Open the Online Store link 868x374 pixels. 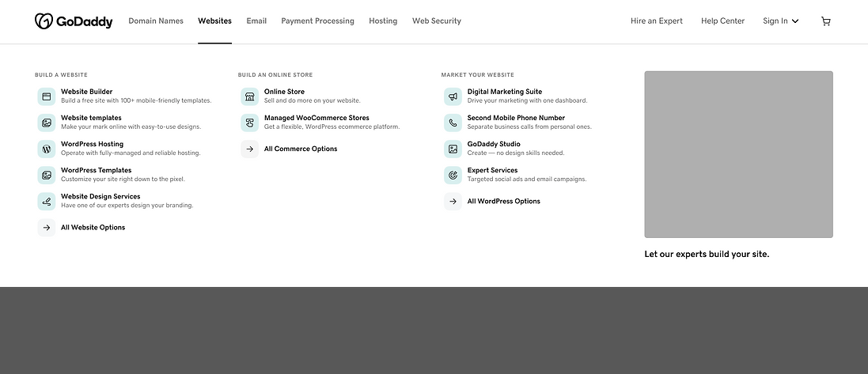click(285, 92)
